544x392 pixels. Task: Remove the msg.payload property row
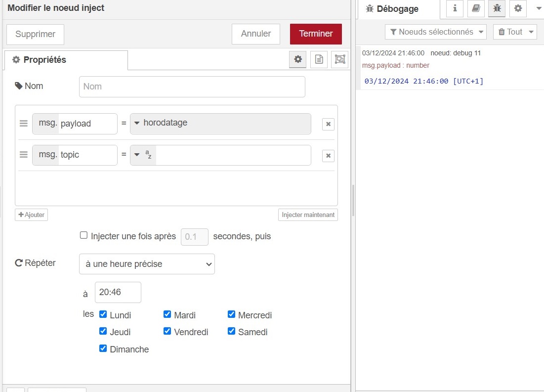[x=328, y=124]
